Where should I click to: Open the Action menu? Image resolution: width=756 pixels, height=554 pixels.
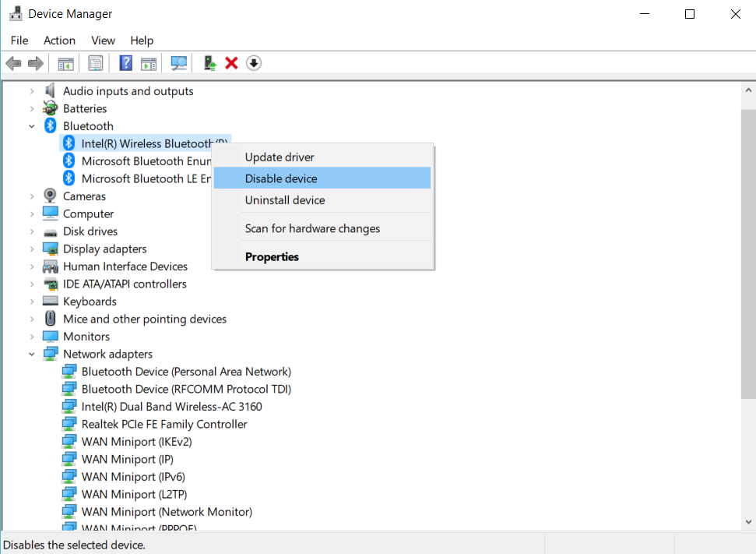[59, 41]
